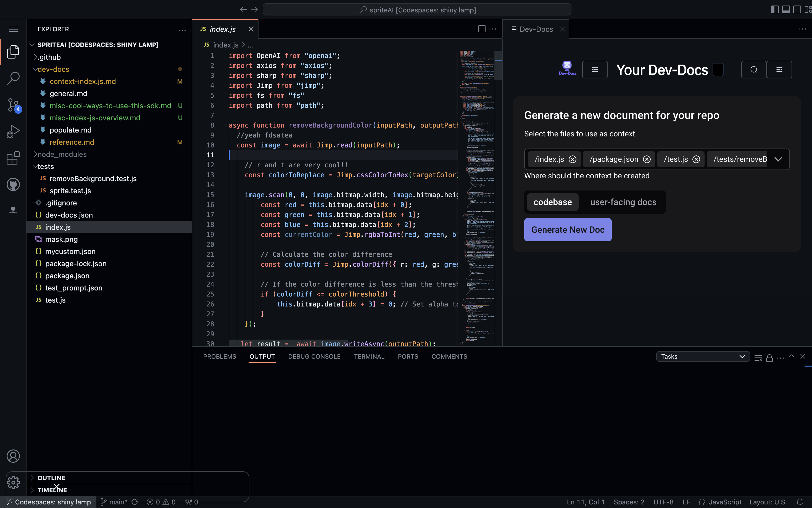This screenshot has height=508, width=812.
Task: Open the GitHub view in activity bar
Action: 13,184
